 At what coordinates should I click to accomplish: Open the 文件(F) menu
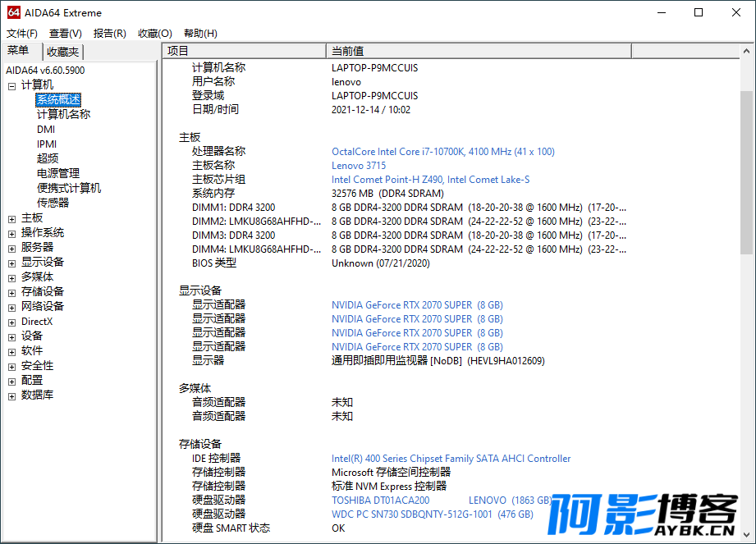click(x=22, y=34)
